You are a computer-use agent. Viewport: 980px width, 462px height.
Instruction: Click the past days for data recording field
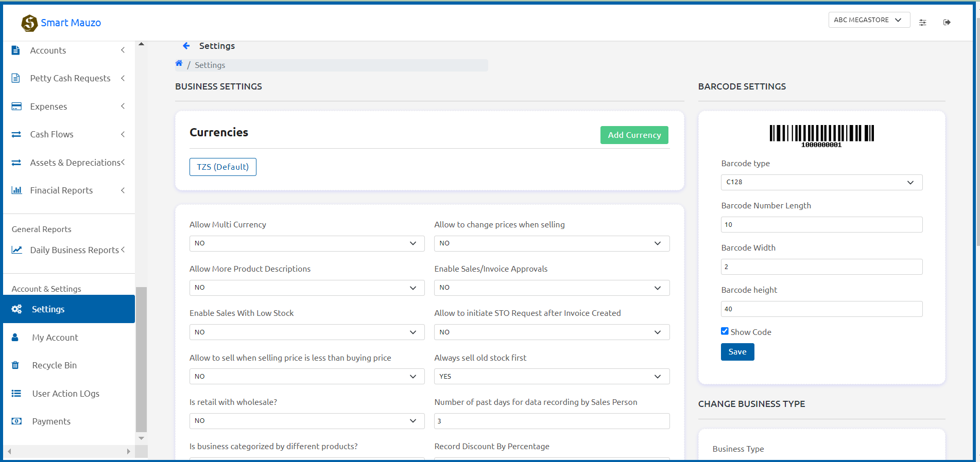pyautogui.click(x=552, y=421)
